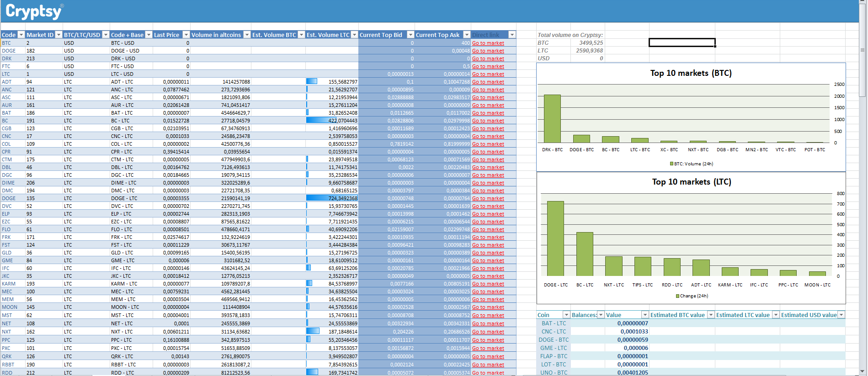Follow Go to market link for NXT - LTC
The image size is (868, 376).
pyautogui.click(x=488, y=332)
